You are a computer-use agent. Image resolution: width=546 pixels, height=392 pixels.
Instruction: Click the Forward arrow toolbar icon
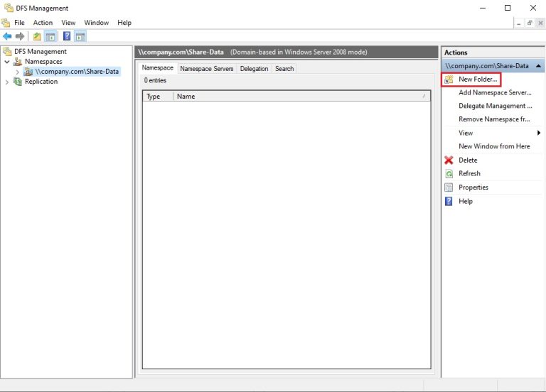20,36
